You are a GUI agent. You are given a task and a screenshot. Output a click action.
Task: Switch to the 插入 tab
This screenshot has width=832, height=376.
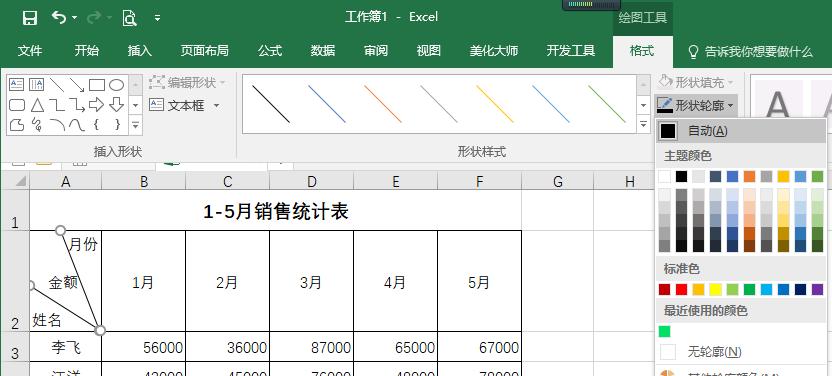(140, 51)
